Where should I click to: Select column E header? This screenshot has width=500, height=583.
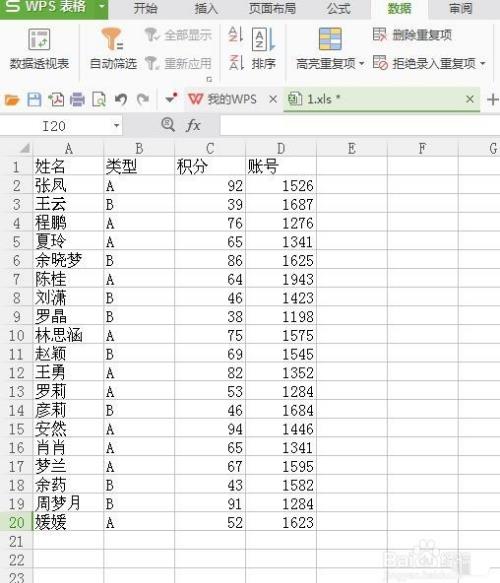click(x=352, y=148)
